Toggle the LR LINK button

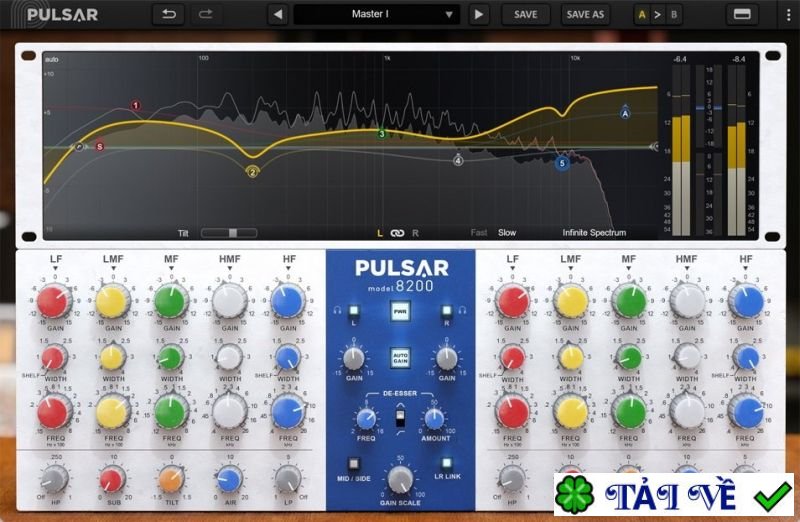pyautogui.click(x=447, y=463)
